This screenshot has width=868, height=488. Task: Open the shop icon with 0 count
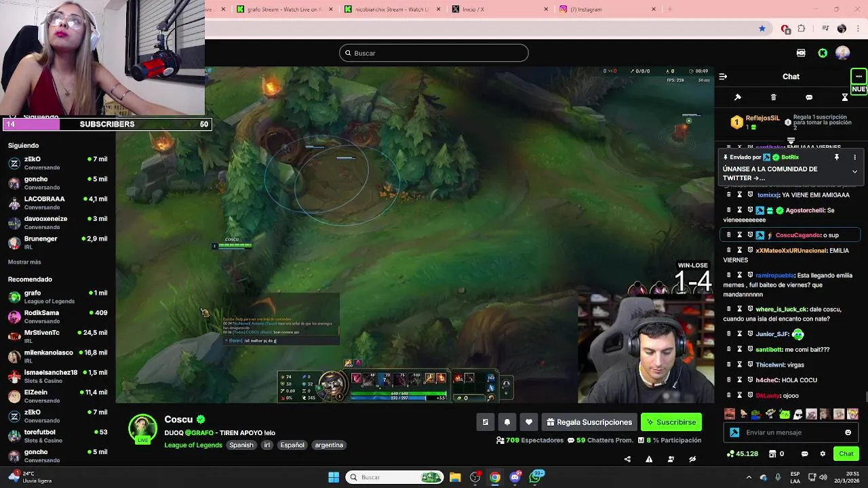[x=776, y=453]
